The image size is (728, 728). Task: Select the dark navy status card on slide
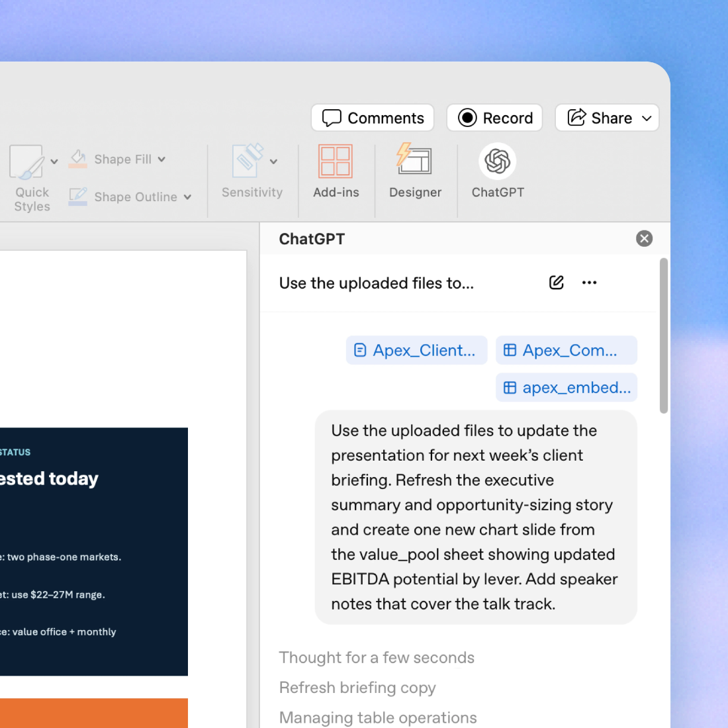coord(94,551)
